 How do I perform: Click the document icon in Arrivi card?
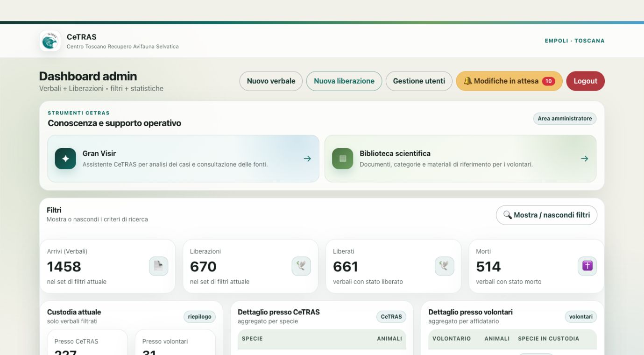coord(159,266)
